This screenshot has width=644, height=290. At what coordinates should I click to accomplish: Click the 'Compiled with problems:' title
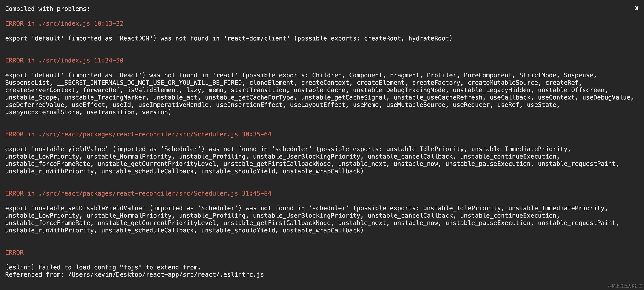(47, 9)
